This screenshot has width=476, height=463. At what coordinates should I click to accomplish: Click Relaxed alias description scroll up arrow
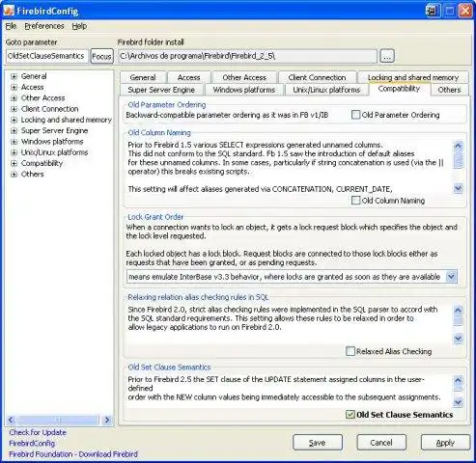[458, 311]
